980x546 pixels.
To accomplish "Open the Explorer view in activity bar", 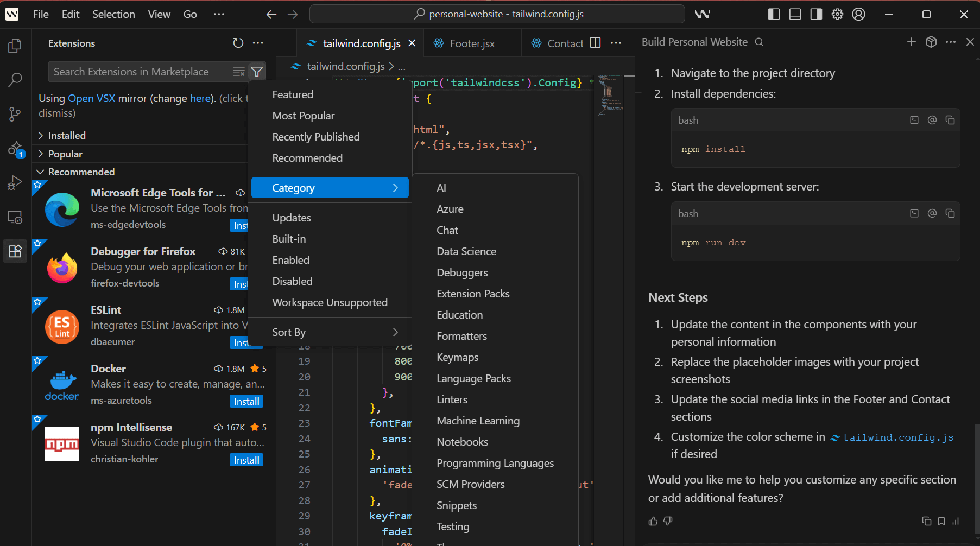I will tap(15, 46).
